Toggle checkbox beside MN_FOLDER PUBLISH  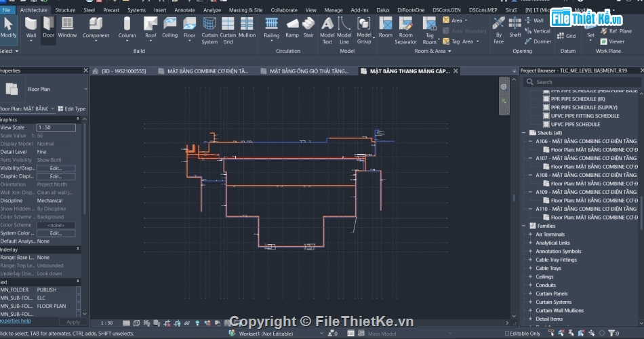tap(79, 290)
